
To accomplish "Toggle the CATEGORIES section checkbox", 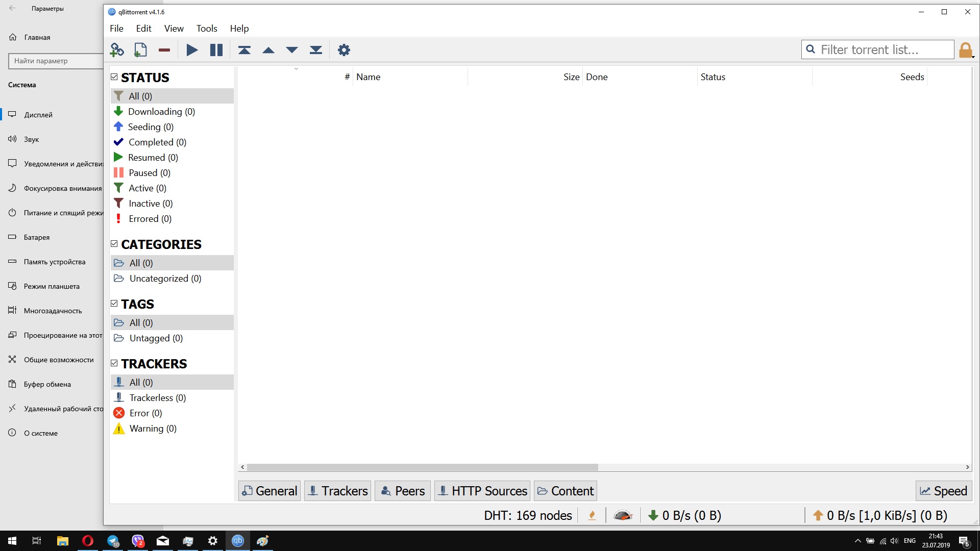I will pos(114,243).
